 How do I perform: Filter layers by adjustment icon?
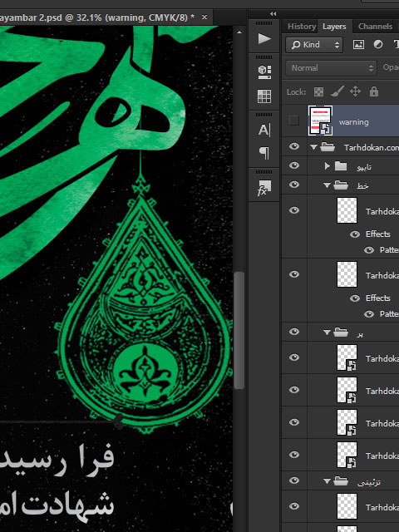378,44
